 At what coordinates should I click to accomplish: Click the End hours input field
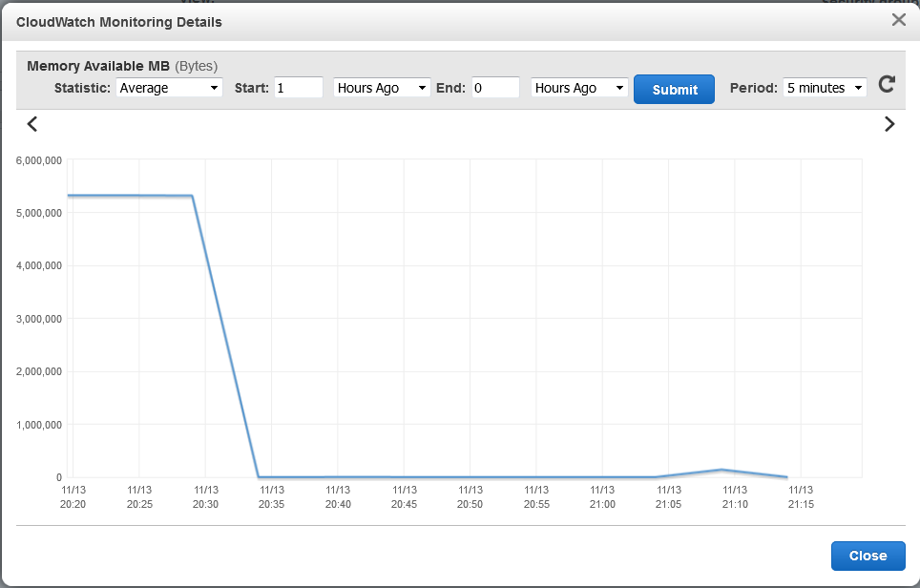pyautogui.click(x=495, y=88)
